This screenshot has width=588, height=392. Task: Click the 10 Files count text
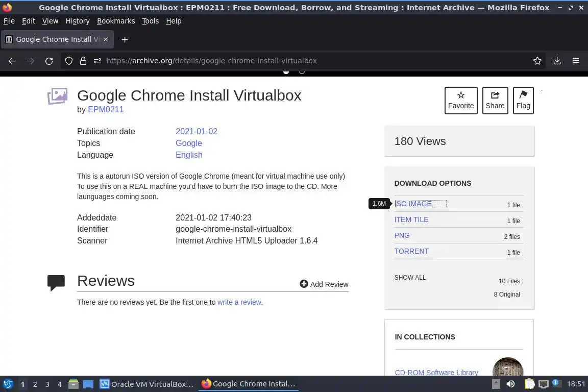point(509,281)
